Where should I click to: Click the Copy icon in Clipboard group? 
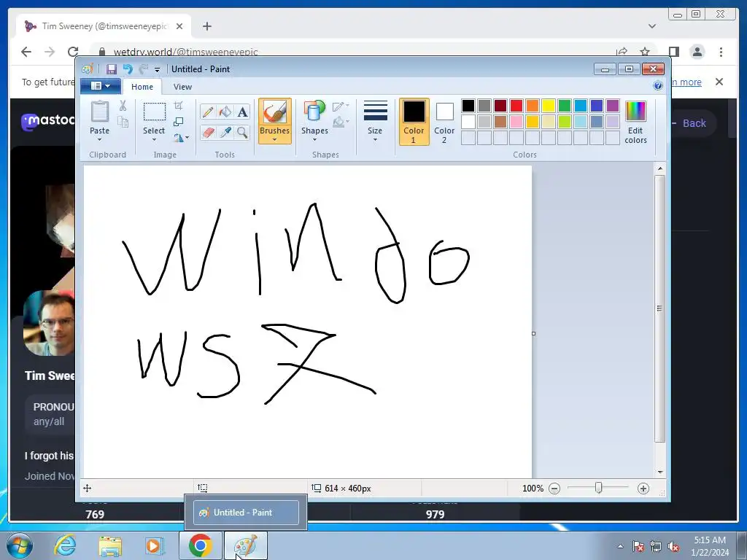point(123,122)
